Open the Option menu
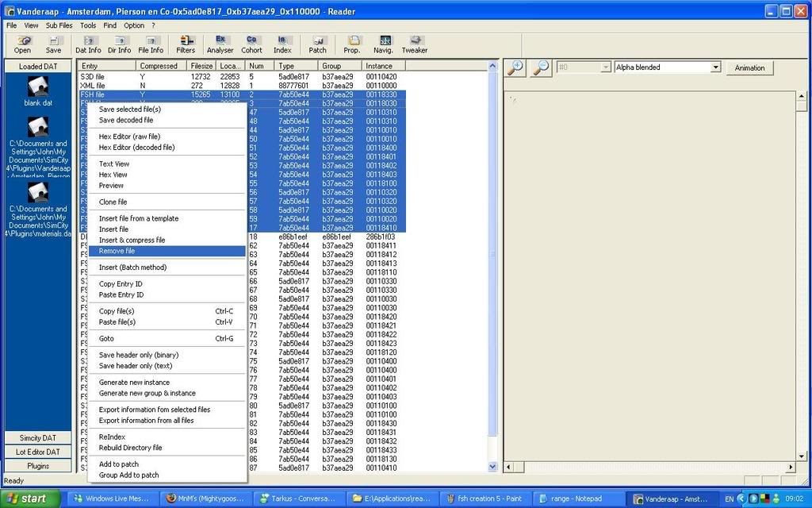The height and width of the screenshot is (508, 812). 134,25
